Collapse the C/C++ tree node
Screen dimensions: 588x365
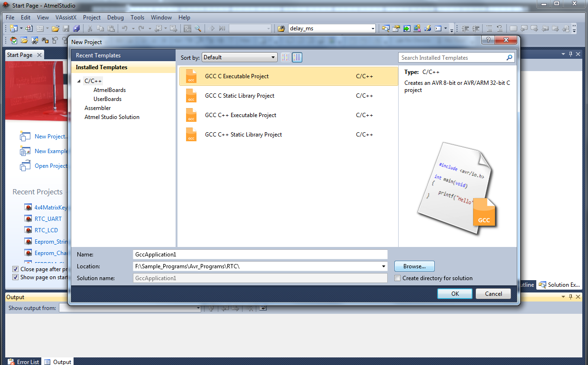click(x=79, y=81)
